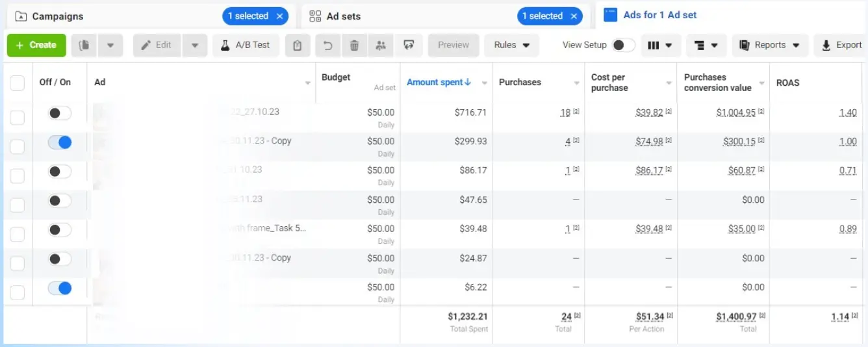This screenshot has width=868, height=347.
Task: Click the audience people icon in toolbar
Action: click(x=381, y=45)
